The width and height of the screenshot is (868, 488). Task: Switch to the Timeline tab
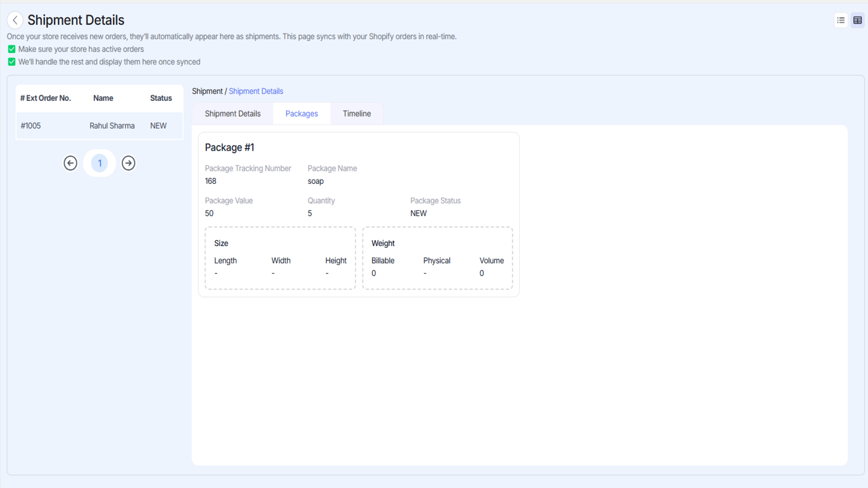[x=357, y=114]
